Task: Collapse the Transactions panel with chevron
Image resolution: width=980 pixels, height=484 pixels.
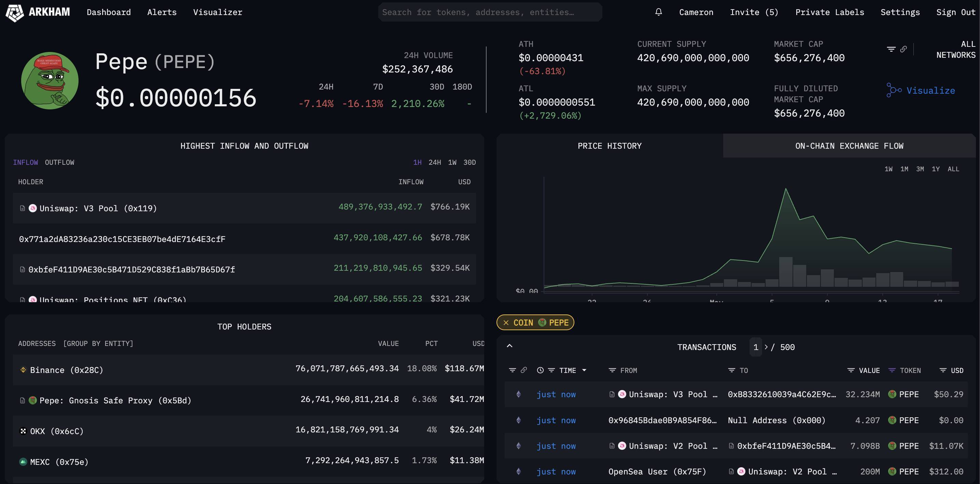Action: [510, 346]
